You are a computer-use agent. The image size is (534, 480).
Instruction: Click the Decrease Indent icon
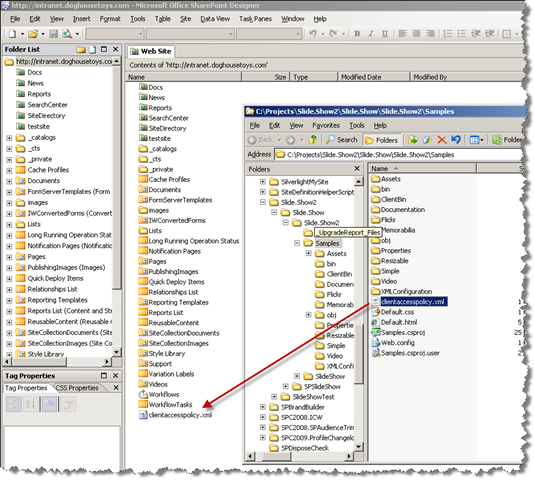tap(475, 33)
